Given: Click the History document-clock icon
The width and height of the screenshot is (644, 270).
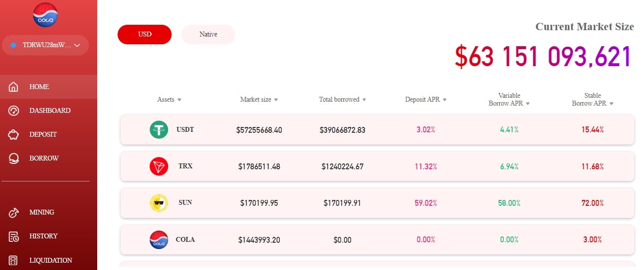Looking at the screenshot, I should (x=14, y=236).
